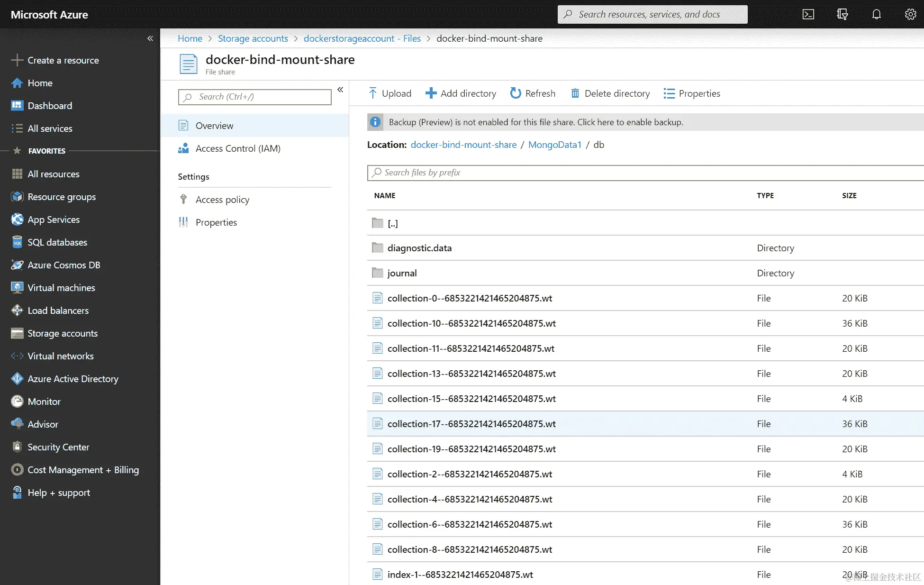Click Add directory button
Screen dimensions: 924x585
(461, 93)
